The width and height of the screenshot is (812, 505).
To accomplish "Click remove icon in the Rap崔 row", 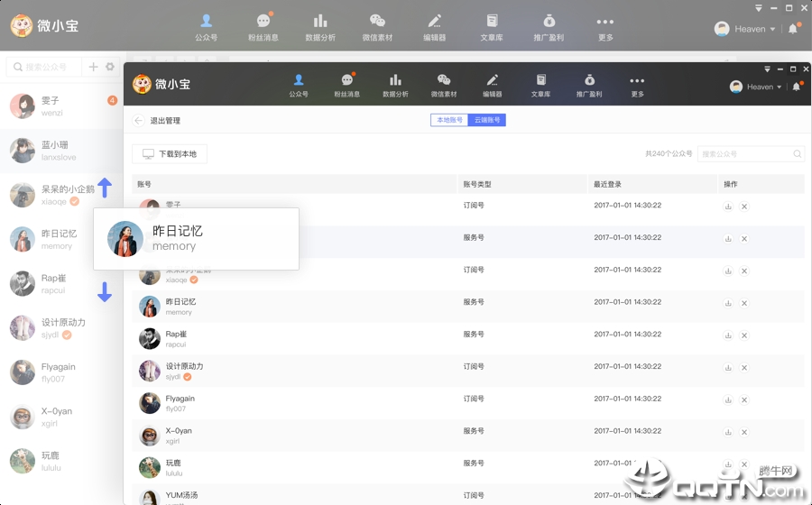I will point(744,335).
